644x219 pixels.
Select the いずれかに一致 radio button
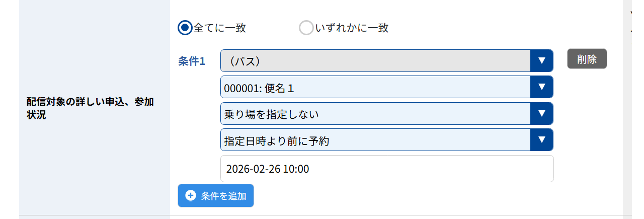click(306, 28)
